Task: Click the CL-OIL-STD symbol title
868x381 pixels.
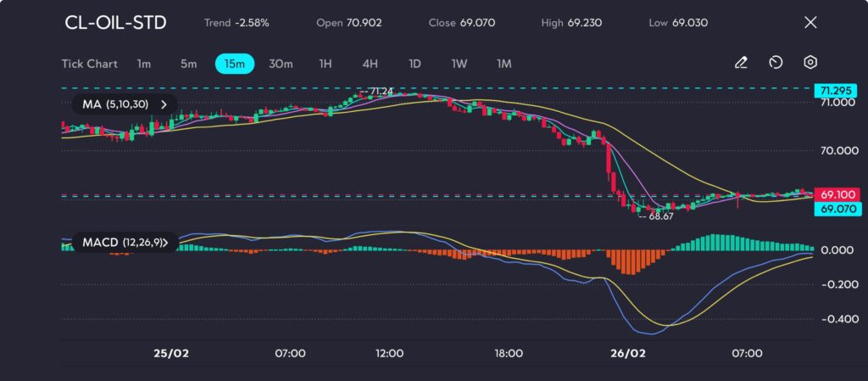Action: (115, 23)
